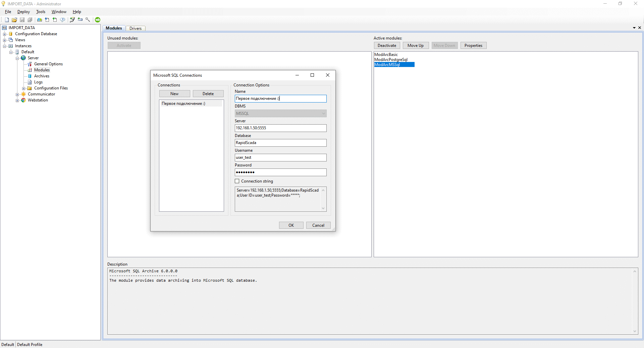Open the DBMS combo box showing MSSQL
644x348 pixels.
[x=280, y=114]
